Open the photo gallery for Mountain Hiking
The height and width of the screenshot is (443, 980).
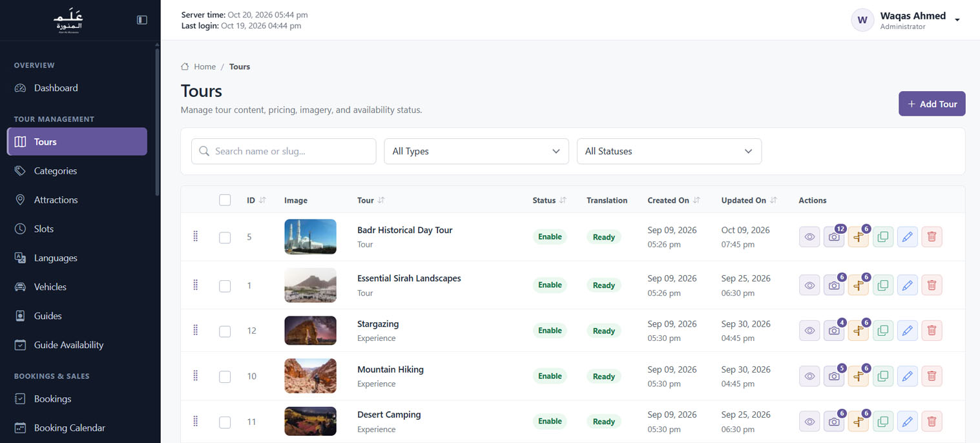click(834, 376)
